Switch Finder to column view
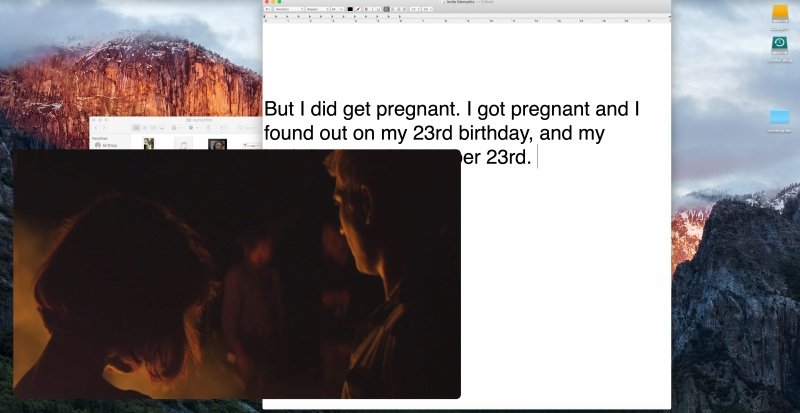This screenshot has width=800, height=413. (x=154, y=128)
